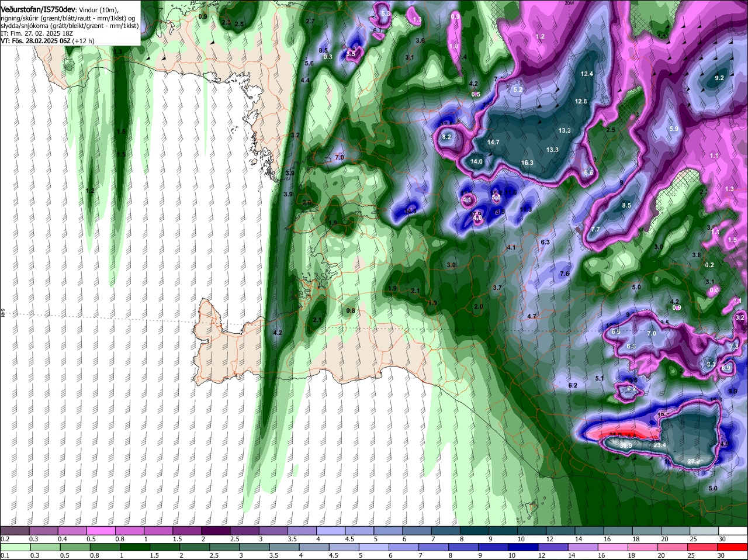Image resolution: width=748 pixels, height=560 pixels.
Task: Click the 7.7 value on the map
Action: click(595, 229)
